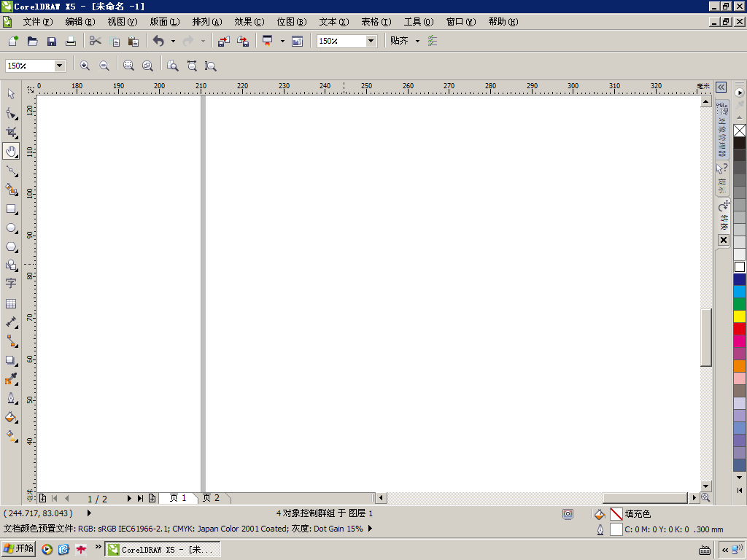Open a file with folder icon
The width and height of the screenshot is (747, 560).
click(32, 41)
